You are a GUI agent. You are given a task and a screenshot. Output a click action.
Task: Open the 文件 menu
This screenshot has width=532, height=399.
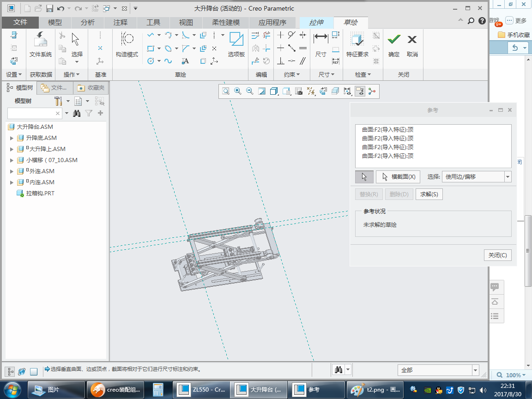tap(20, 22)
